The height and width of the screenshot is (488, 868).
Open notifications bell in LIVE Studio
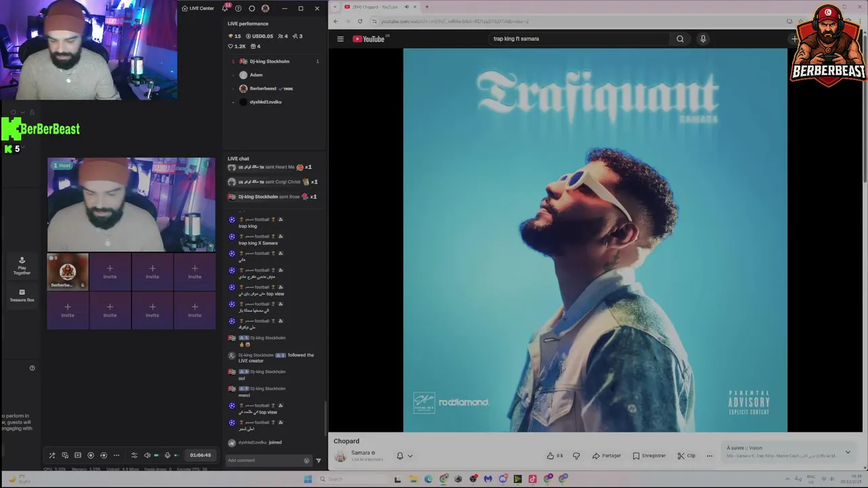tap(224, 8)
